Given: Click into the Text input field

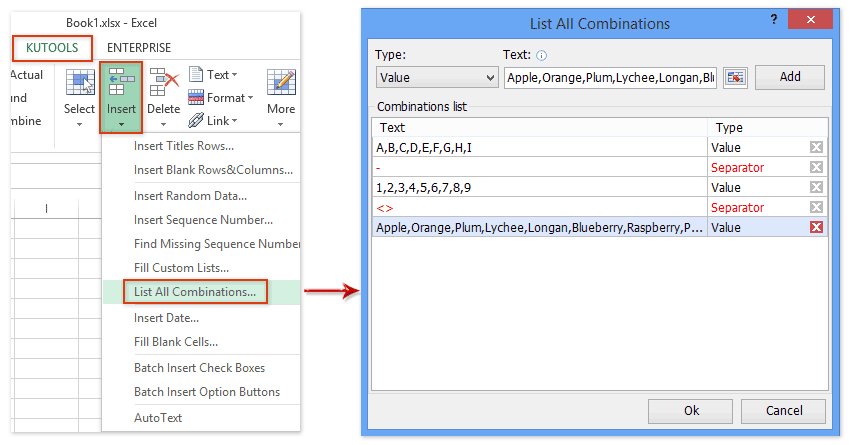Looking at the screenshot, I should point(610,78).
